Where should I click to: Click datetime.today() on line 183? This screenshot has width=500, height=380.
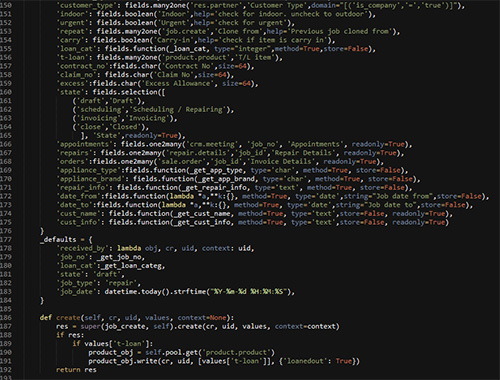point(137,292)
